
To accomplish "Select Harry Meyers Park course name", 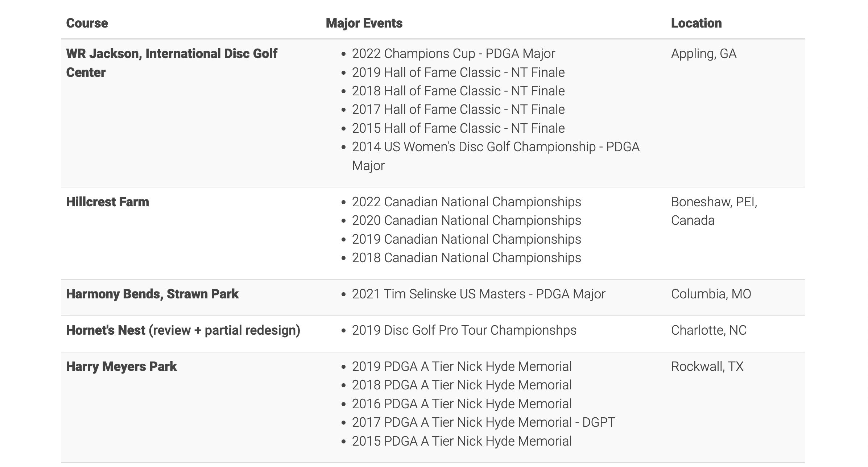I will [121, 367].
